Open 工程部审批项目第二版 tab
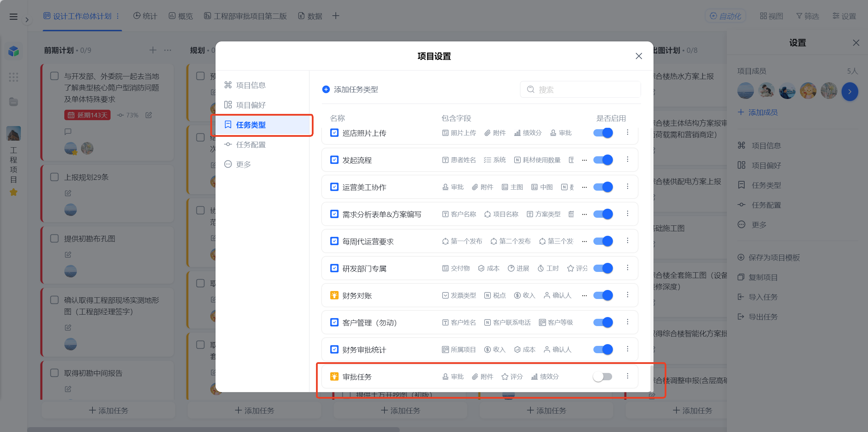 point(245,16)
